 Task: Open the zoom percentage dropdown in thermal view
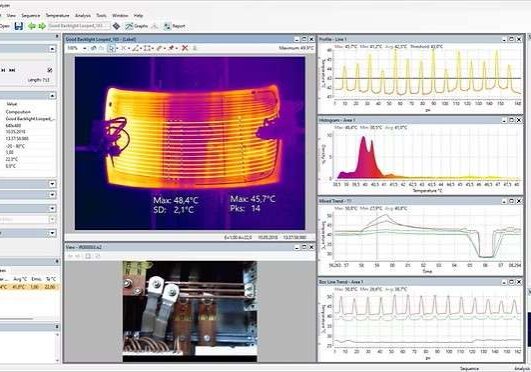(85, 48)
